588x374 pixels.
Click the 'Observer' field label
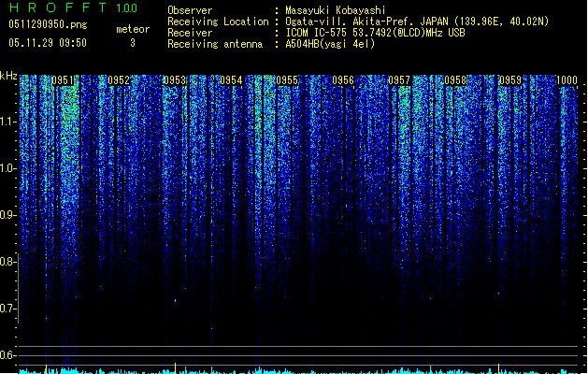click(x=190, y=10)
